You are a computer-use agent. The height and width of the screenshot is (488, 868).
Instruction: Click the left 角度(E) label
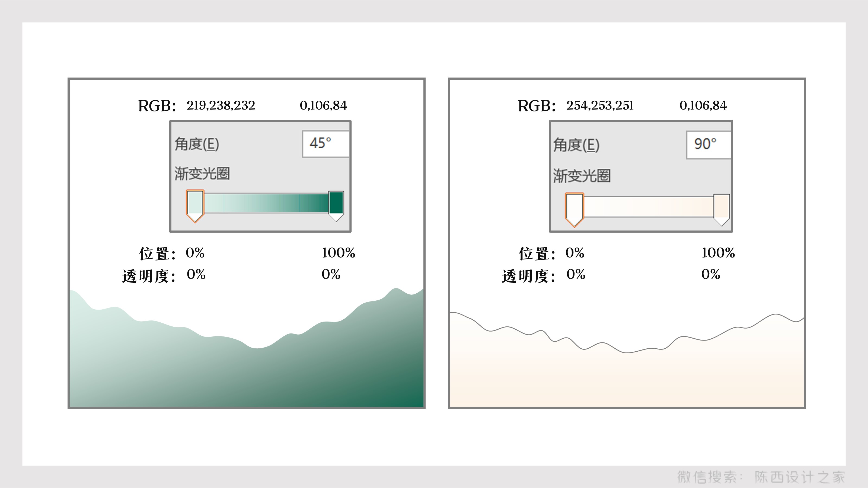[x=197, y=144]
